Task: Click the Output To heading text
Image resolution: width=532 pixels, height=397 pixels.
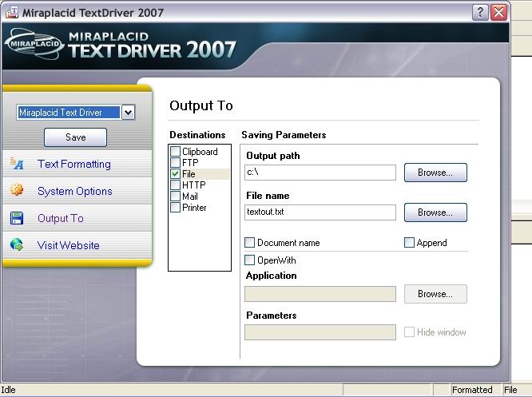Action: tap(200, 105)
